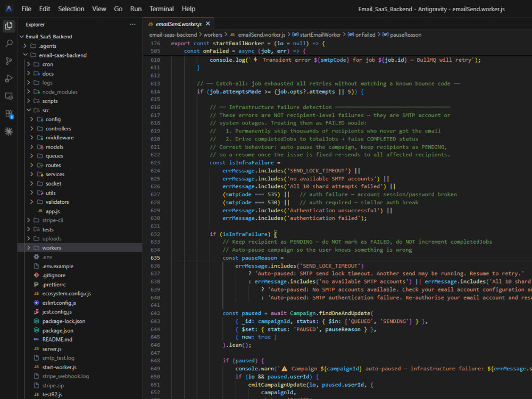Open the Selection menu
This screenshot has height=399, width=532.
click(71, 9)
